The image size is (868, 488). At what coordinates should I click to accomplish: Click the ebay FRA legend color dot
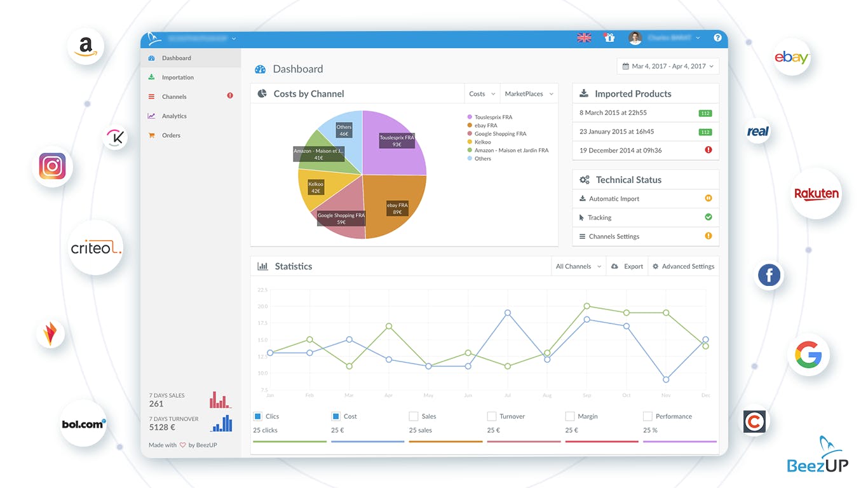click(470, 125)
